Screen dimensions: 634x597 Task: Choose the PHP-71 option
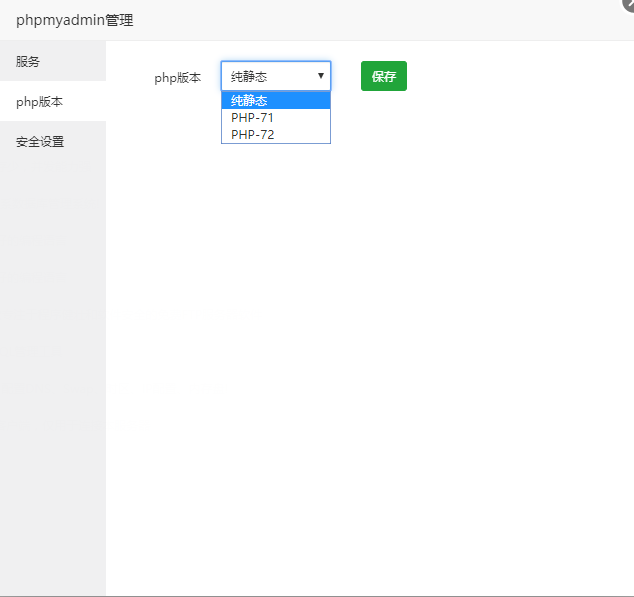[x=276, y=118]
